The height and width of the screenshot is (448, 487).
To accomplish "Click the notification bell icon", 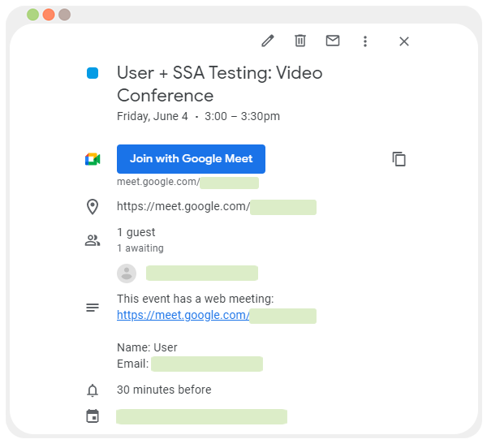I will pos(93,390).
